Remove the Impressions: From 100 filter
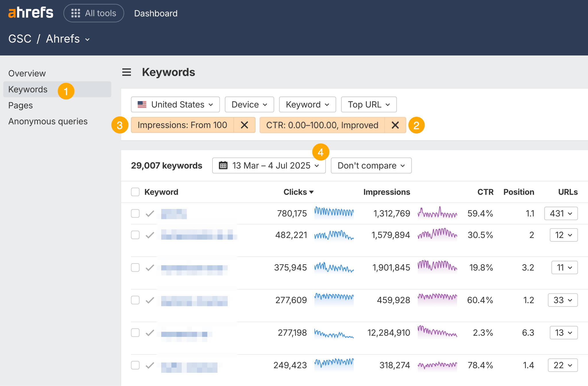The width and height of the screenshot is (588, 386). tap(244, 125)
